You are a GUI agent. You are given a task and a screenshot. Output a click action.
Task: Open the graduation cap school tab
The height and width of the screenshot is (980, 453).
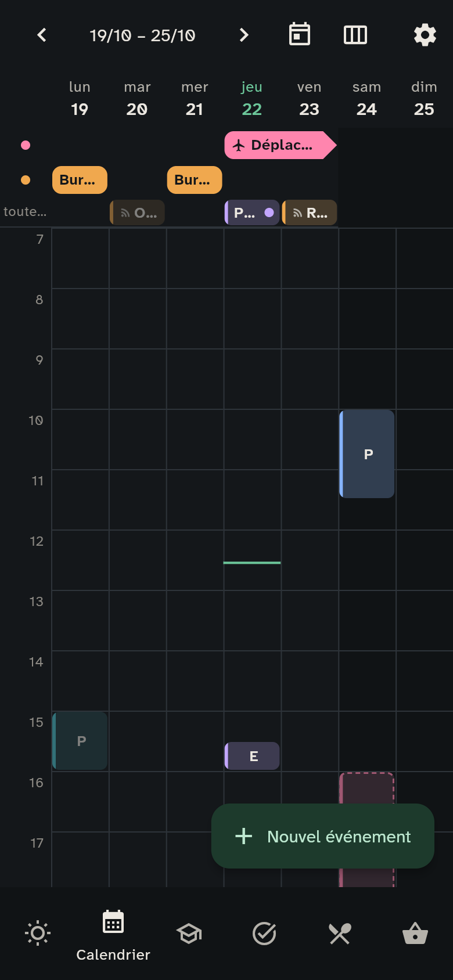click(189, 934)
